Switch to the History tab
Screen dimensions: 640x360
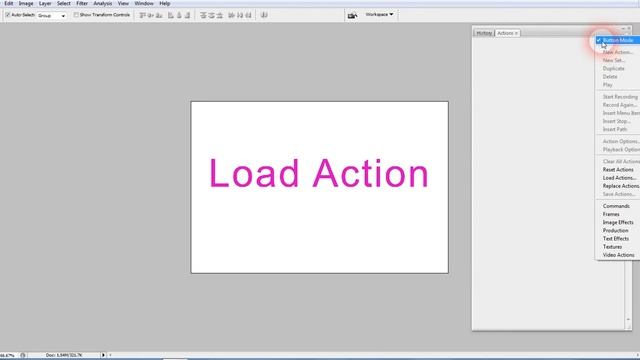484,33
